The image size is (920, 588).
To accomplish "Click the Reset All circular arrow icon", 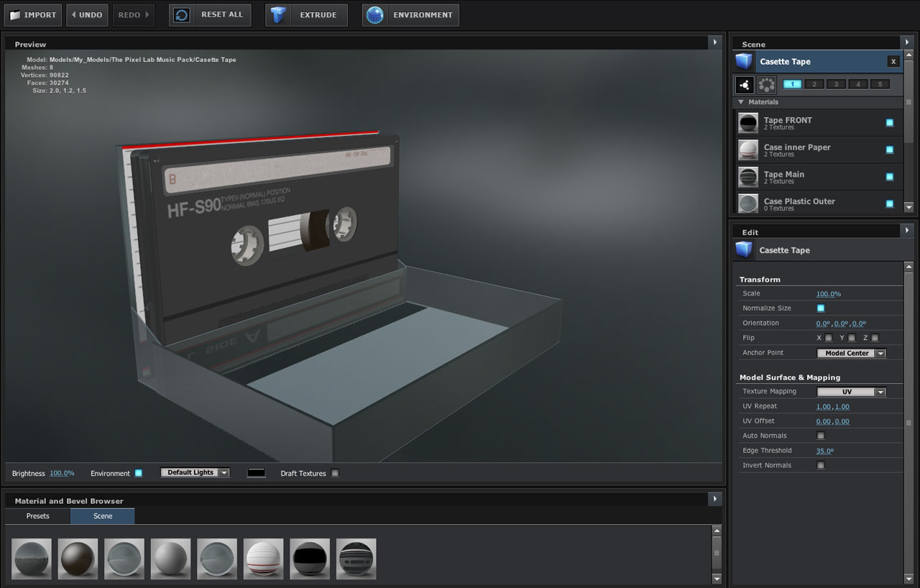I will click(182, 15).
